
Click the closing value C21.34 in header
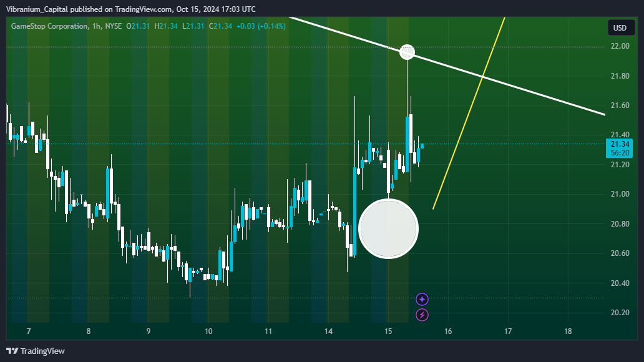220,26
